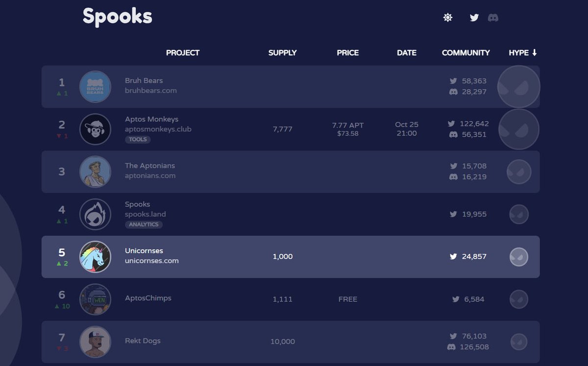Viewport: 588px width, 366px height.
Task: Click AptosChimps Twitter icon
Action: pos(456,299)
